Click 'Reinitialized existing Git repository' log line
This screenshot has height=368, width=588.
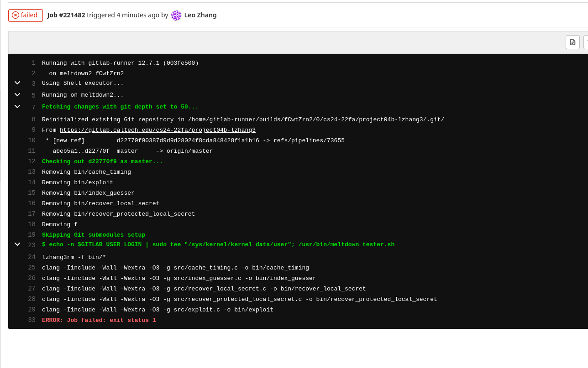(x=243, y=119)
